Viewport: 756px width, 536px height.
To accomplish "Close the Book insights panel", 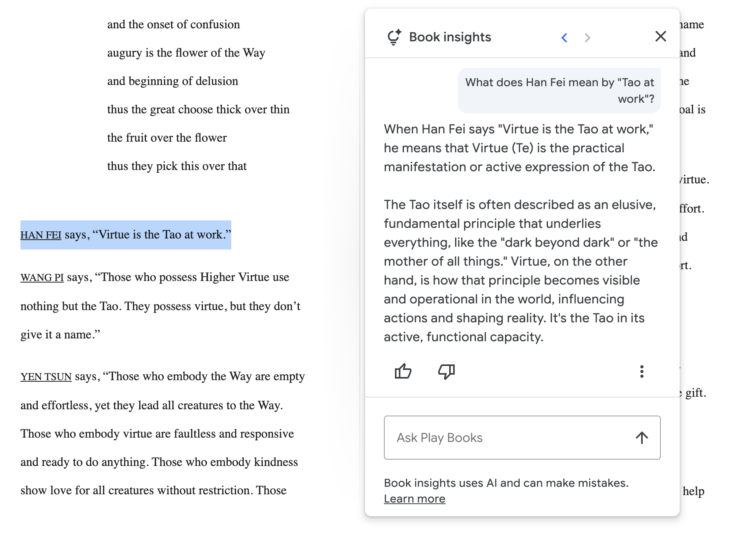I will (661, 36).
